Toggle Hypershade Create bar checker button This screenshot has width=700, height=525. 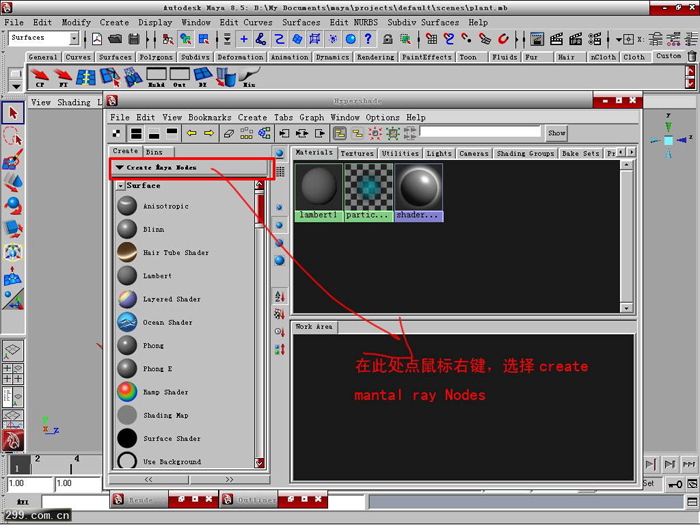click(x=117, y=133)
